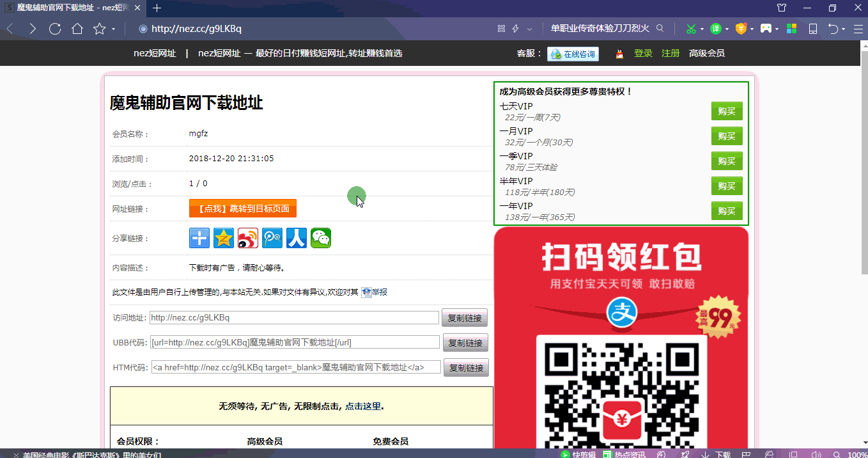Expand the bookmark star dropdown arrow

click(113, 29)
